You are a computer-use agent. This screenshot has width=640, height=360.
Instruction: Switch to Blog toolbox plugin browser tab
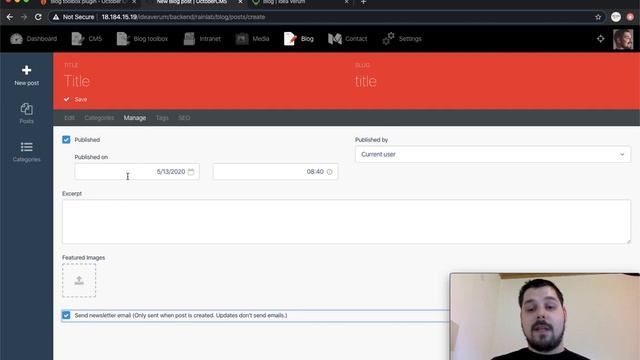pos(87,2)
